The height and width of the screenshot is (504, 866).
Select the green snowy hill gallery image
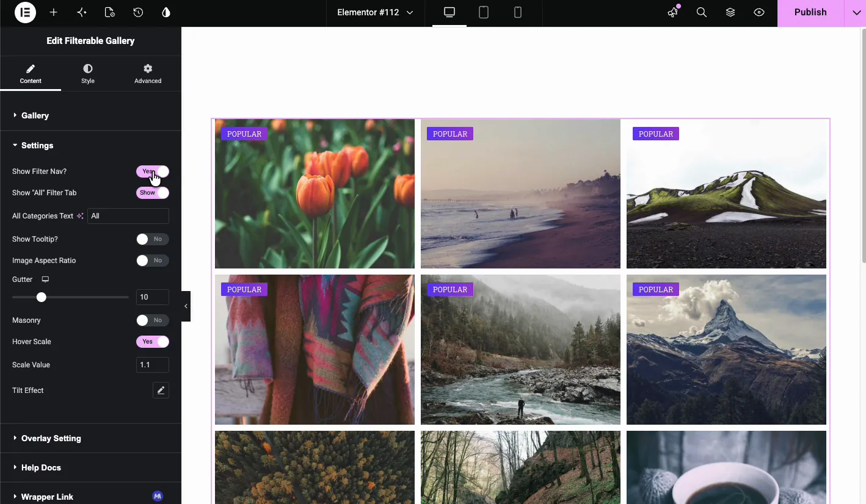click(x=726, y=193)
